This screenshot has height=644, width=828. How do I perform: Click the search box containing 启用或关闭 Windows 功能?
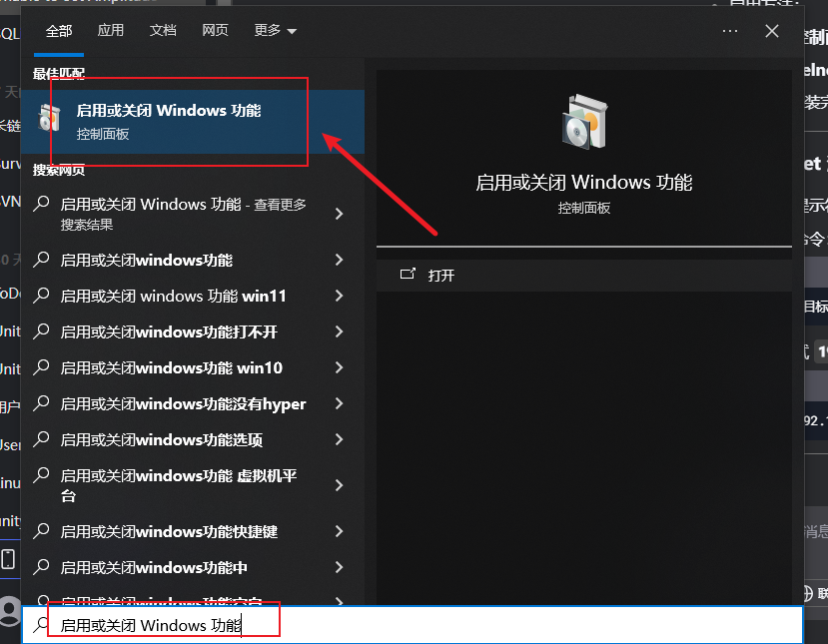412,625
